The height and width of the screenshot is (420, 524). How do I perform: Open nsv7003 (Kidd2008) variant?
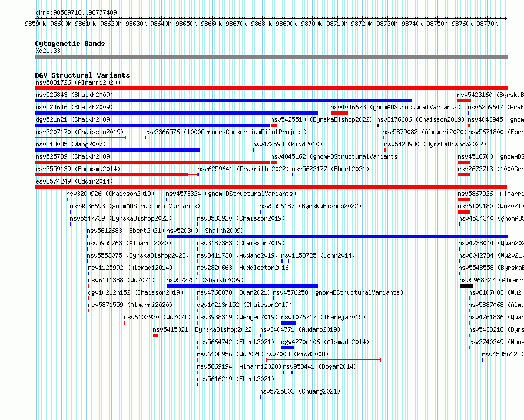pyautogui.click(x=297, y=354)
